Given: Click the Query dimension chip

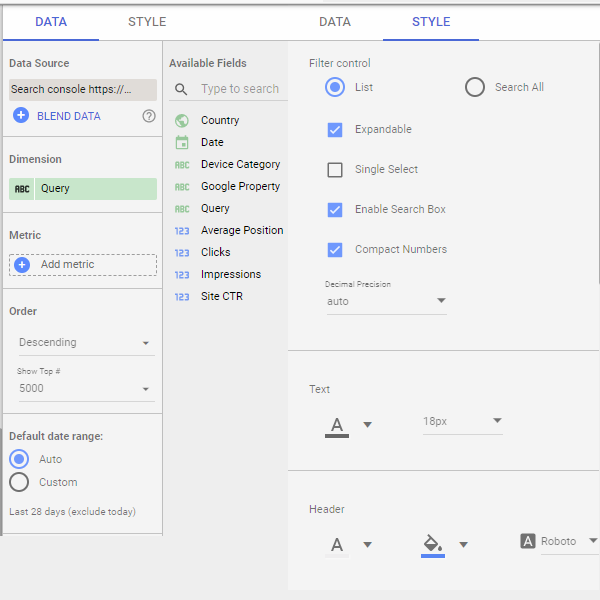Looking at the screenshot, I should click(x=83, y=189).
